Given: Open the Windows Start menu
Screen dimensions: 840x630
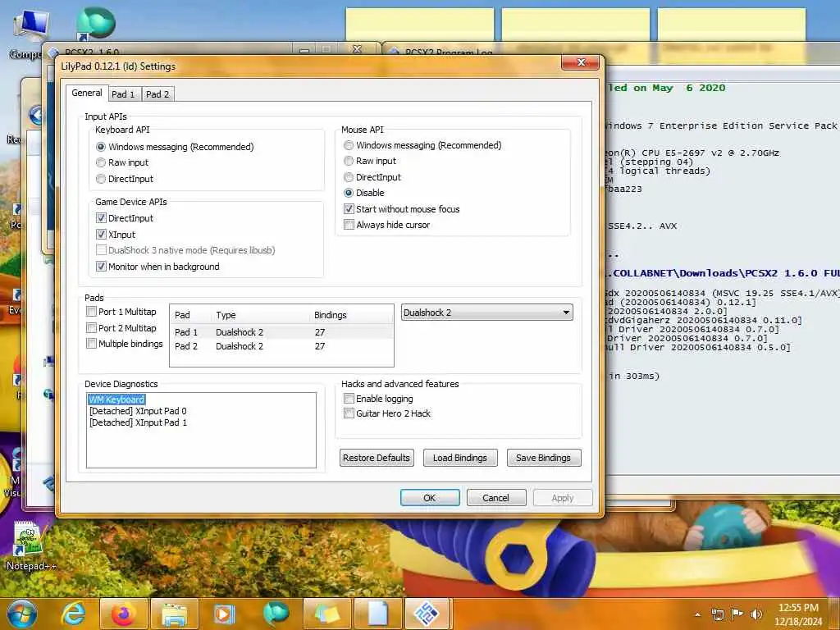Looking at the screenshot, I should click(21, 614).
